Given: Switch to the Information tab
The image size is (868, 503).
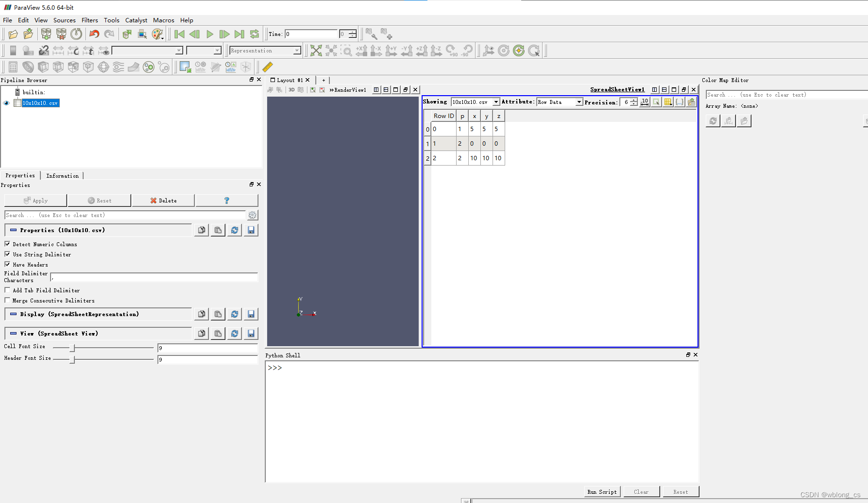Looking at the screenshot, I should (x=62, y=175).
